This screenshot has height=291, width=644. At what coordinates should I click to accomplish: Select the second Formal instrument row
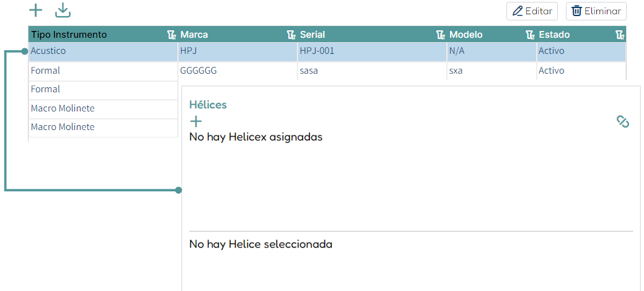pyautogui.click(x=103, y=90)
